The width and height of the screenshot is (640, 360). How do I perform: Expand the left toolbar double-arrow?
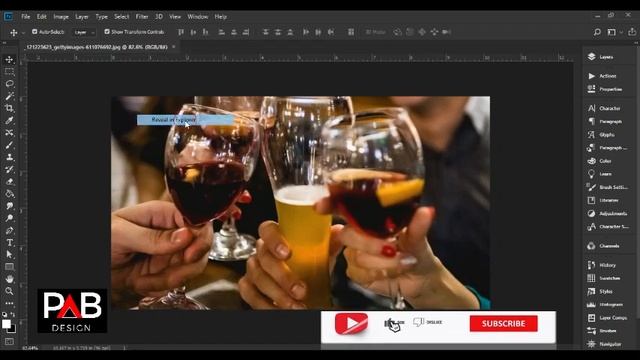click(4, 42)
